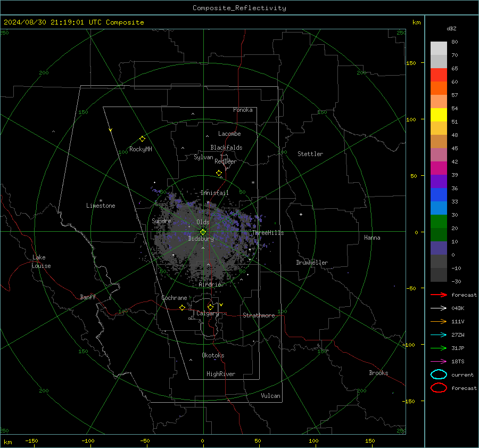This screenshot has height=448, width=479.
Task: Click the Sylvan label
Action: pyautogui.click(x=203, y=157)
